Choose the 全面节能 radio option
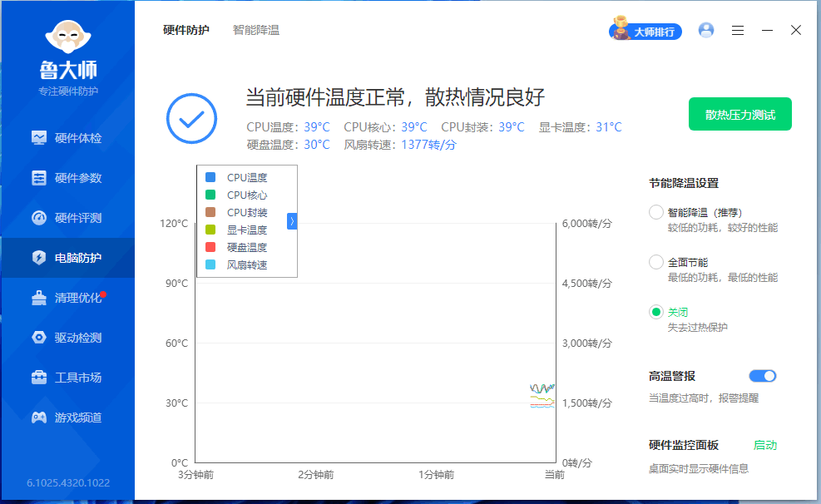Image resolution: width=821 pixels, height=504 pixels. coord(656,262)
